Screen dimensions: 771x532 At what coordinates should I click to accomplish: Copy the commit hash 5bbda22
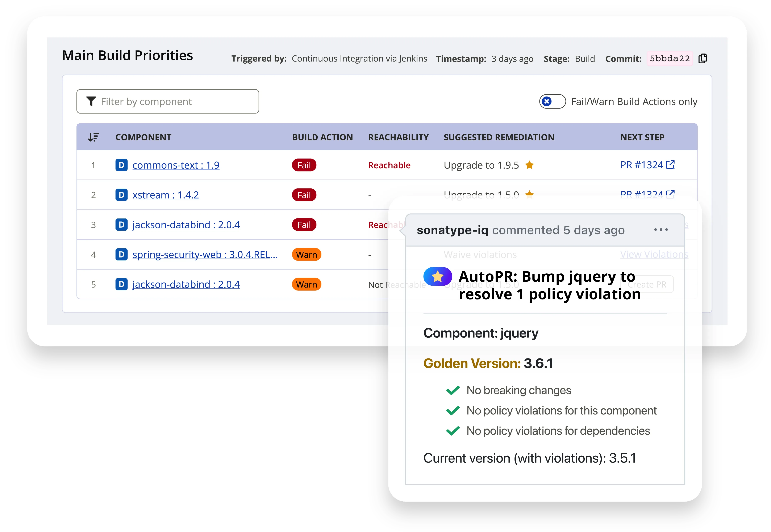703,58
